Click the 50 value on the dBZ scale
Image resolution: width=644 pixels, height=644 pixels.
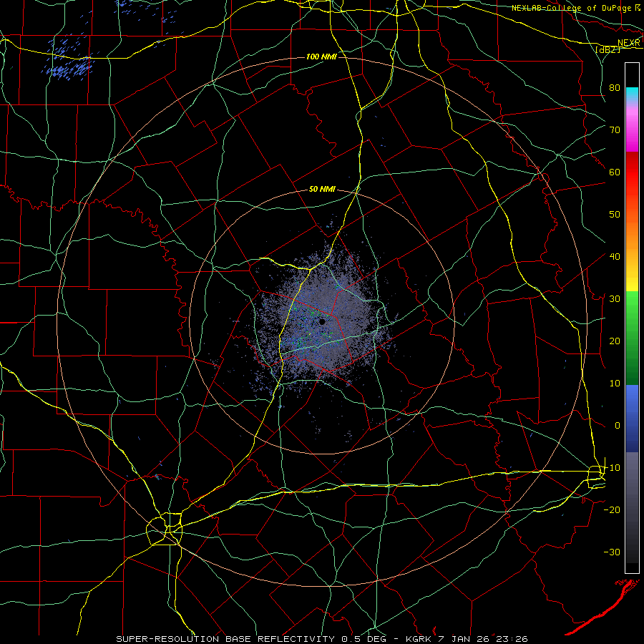pos(615,215)
